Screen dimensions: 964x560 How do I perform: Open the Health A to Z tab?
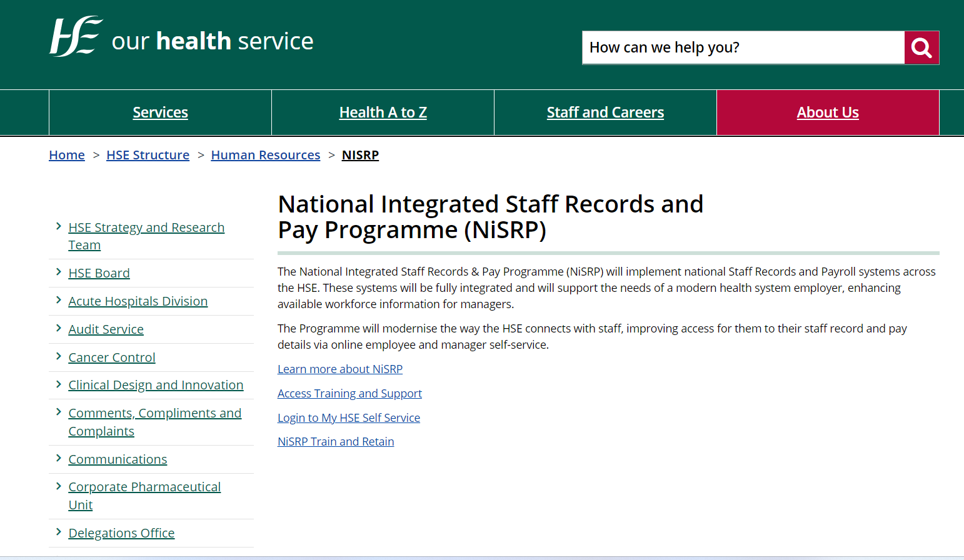383,112
